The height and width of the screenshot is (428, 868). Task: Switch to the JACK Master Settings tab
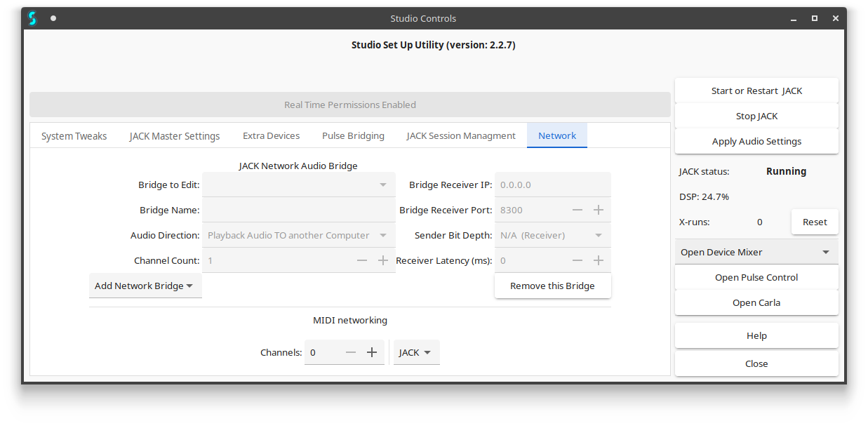(x=175, y=136)
